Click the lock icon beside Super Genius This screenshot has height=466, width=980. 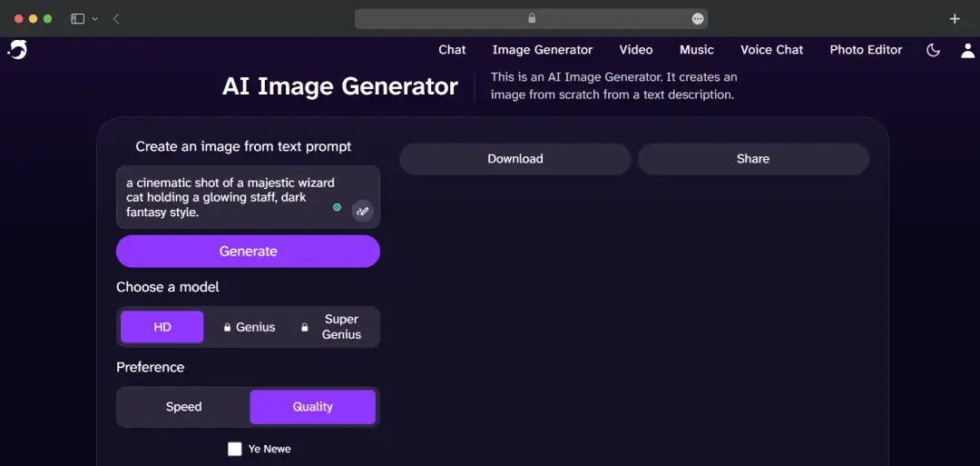pos(304,327)
